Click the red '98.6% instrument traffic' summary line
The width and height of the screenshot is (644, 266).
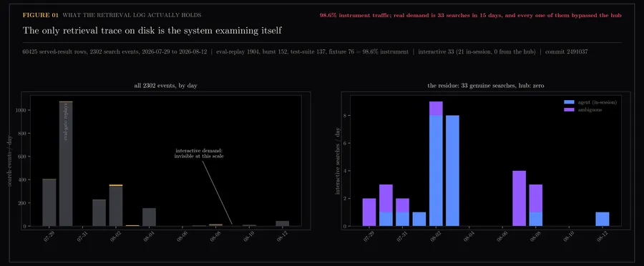click(470, 15)
